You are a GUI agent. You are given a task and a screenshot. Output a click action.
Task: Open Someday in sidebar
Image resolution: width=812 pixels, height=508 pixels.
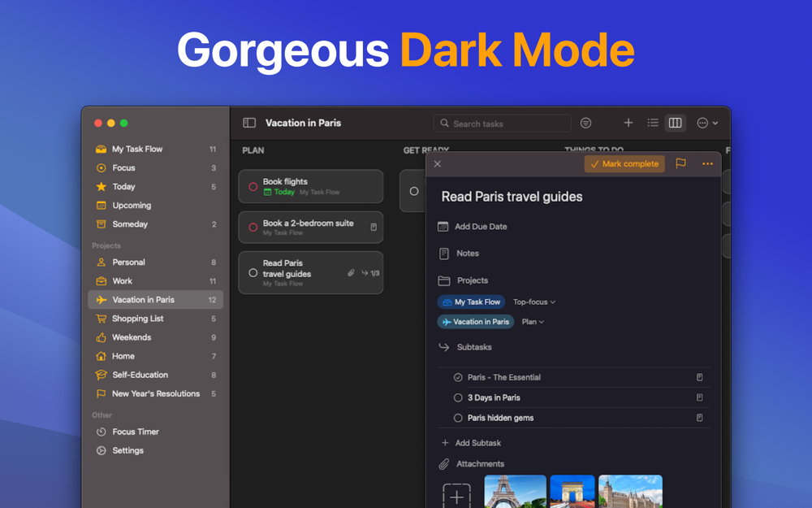[155, 224]
